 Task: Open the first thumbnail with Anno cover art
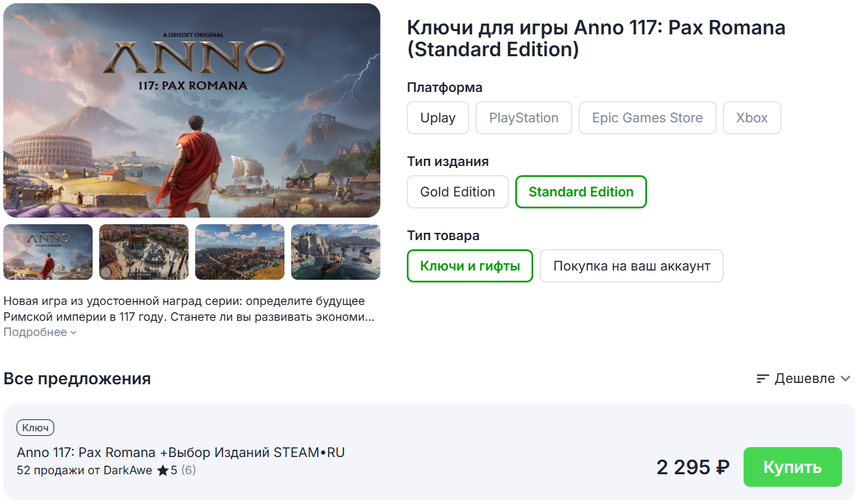point(48,252)
